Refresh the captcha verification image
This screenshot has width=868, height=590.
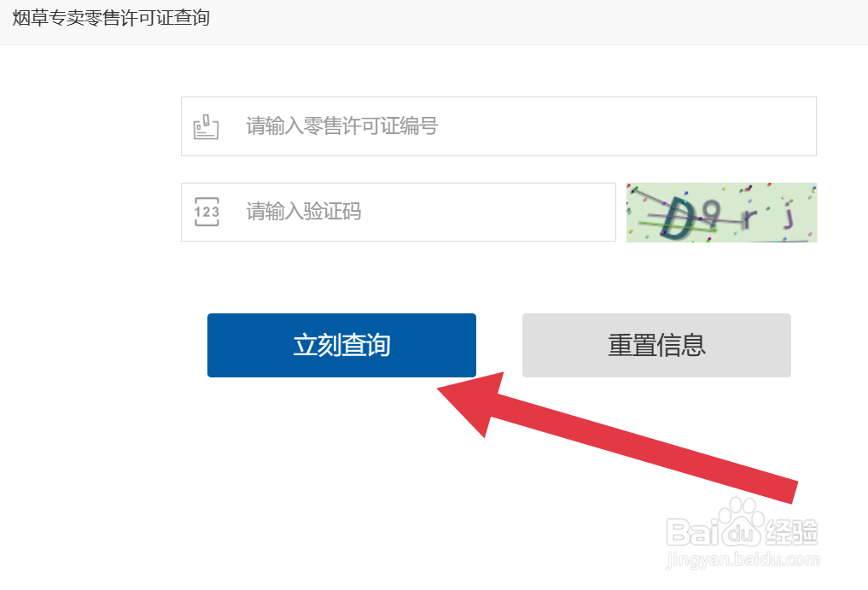click(x=721, y=213)
